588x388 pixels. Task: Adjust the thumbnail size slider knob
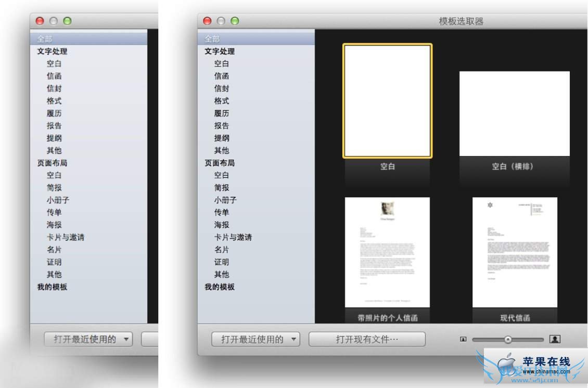(507, 340)
